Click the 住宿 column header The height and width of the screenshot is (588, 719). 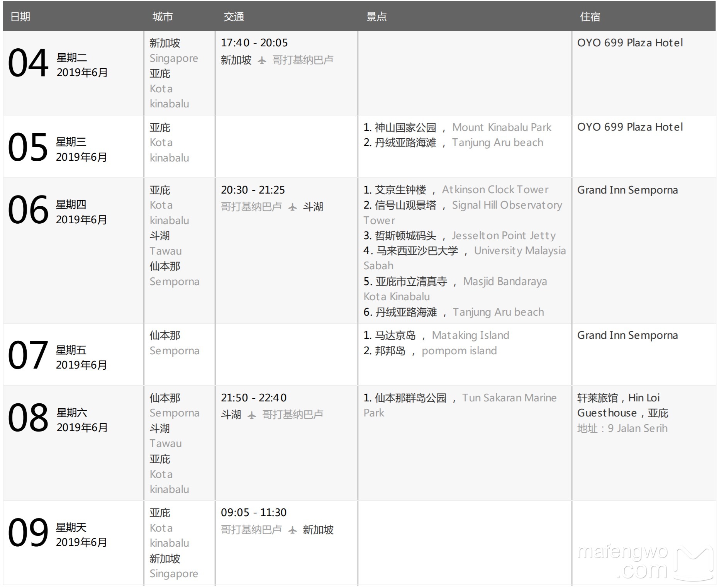590,17
